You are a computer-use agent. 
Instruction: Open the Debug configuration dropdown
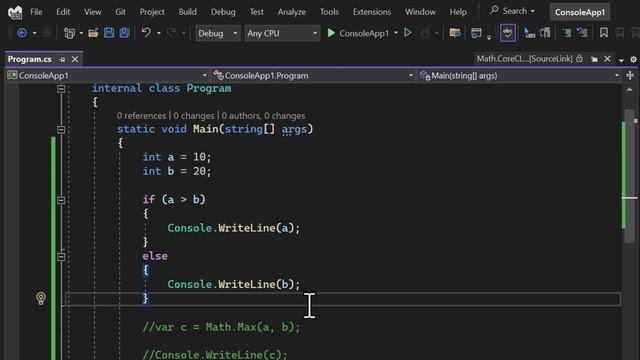(218, 33)
